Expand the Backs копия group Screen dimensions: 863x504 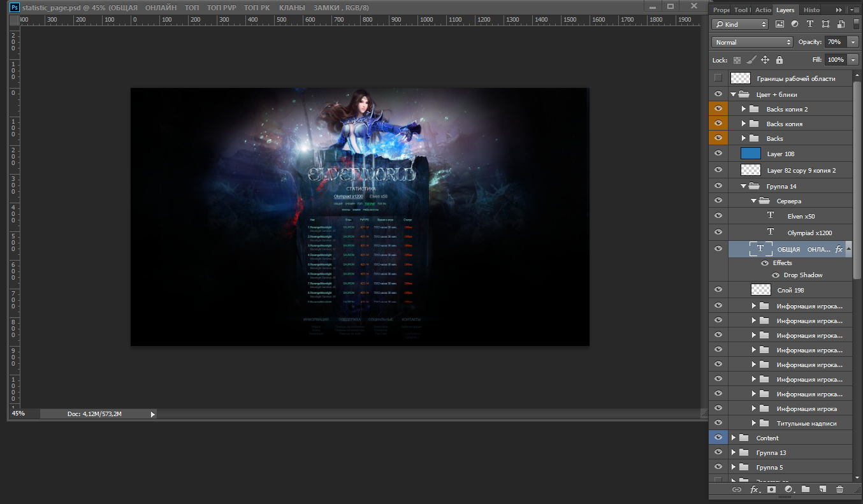pyautogui.click(x=744, y=124)
